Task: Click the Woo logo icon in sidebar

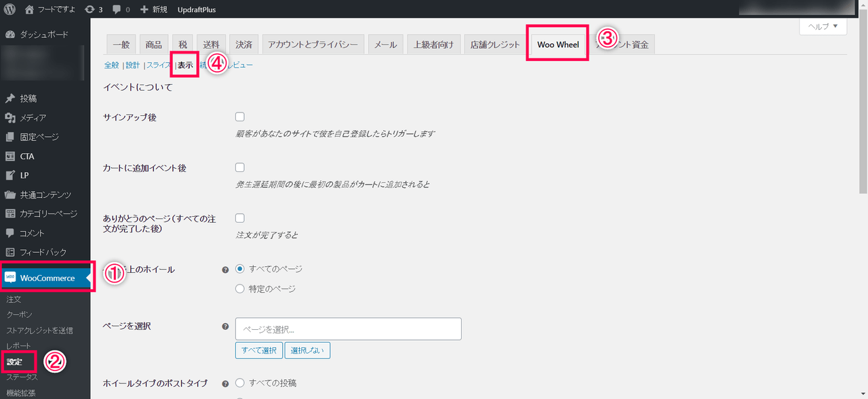Action: click(10, 278)
